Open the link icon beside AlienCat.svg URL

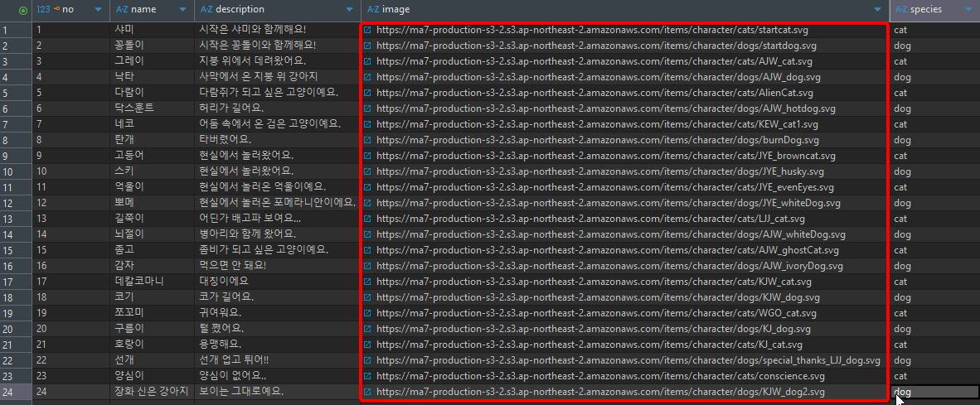367,93
